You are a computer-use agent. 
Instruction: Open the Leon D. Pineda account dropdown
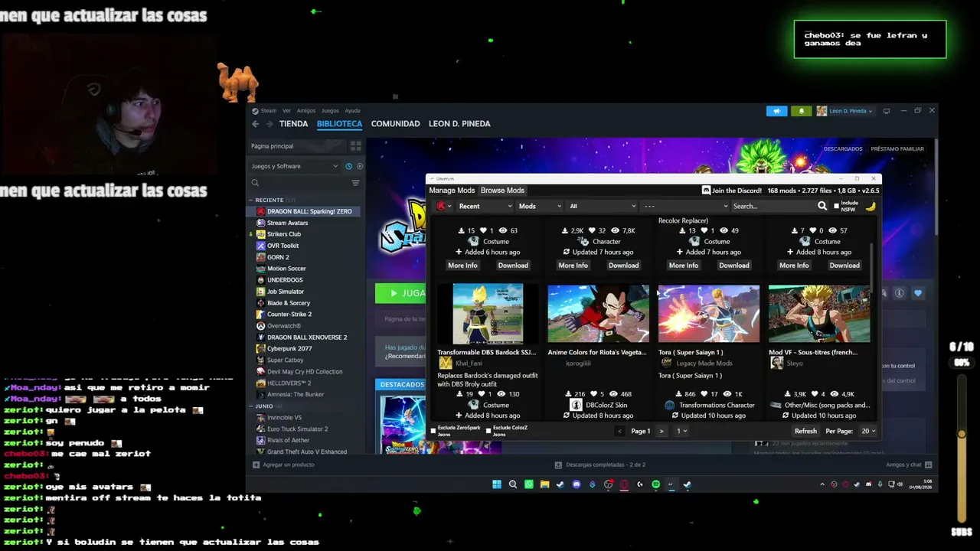(x=844, y=111)
